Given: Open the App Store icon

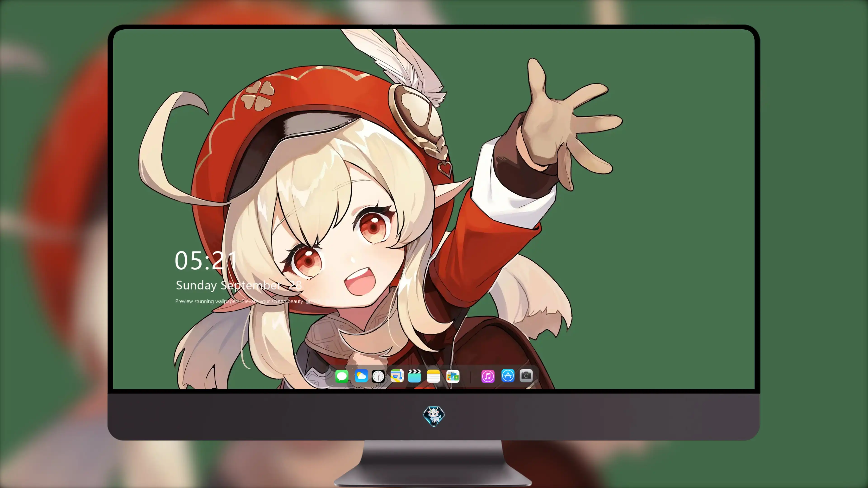Looking at the screenshot, I should click(508, 375).
